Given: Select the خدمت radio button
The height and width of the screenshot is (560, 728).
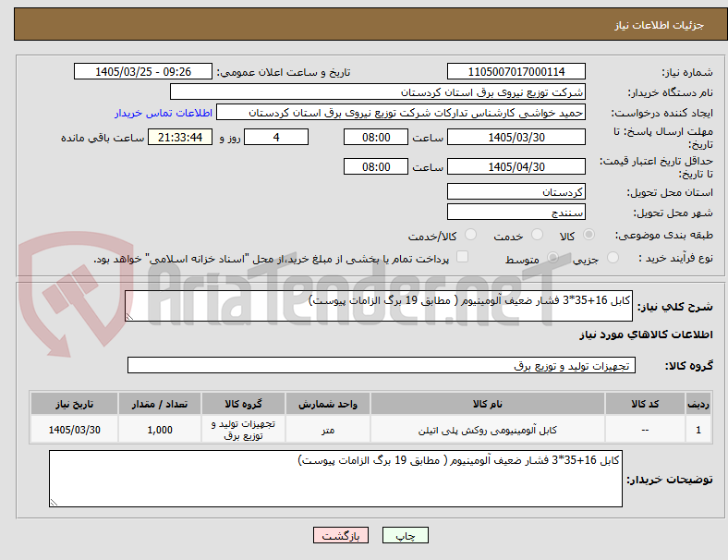Looking at the screenshot, I should (537, 235).
